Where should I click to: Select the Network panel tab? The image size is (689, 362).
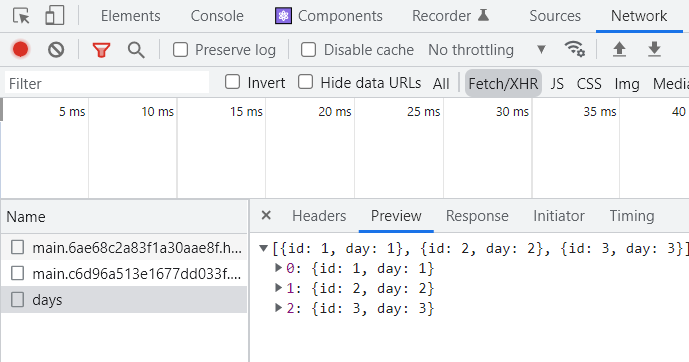(639, 16)
